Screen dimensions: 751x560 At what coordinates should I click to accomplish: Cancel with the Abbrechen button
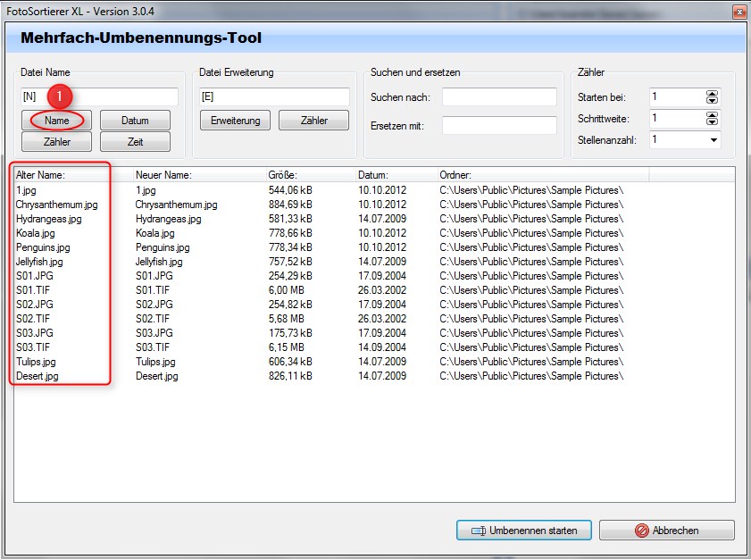click(x=667, y=531)
